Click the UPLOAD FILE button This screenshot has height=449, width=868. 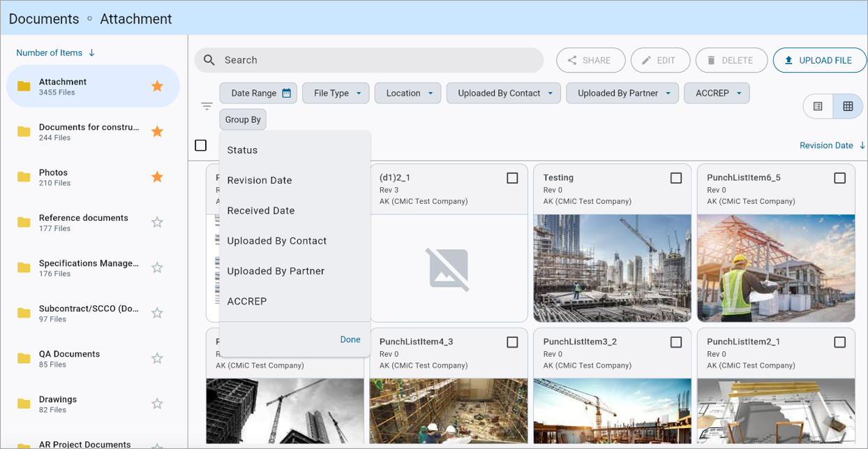coord(818,61)
